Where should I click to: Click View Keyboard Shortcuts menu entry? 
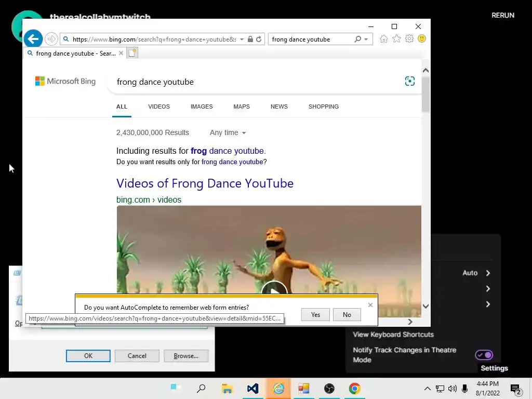393,335
